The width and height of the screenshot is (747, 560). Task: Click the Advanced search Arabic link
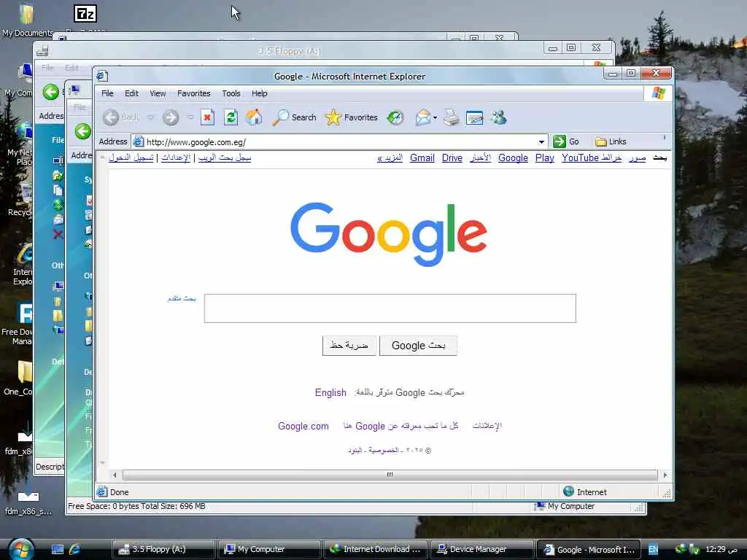(182, 298)
